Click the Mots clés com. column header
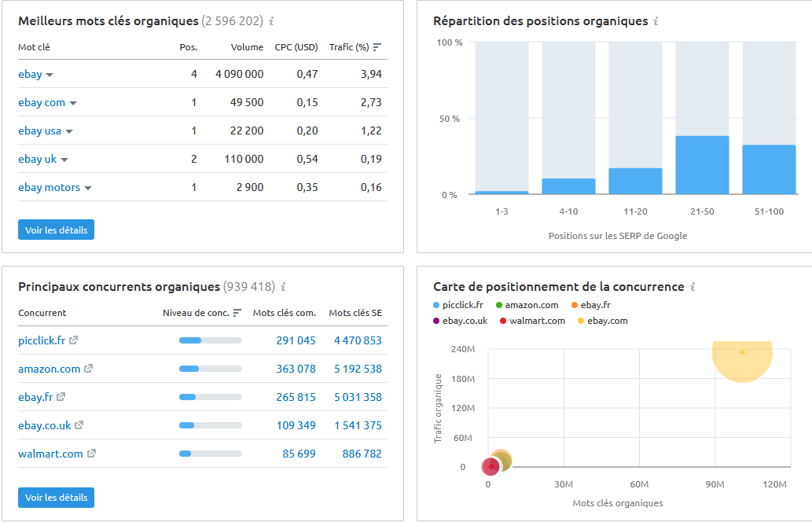 coord(285,313)
